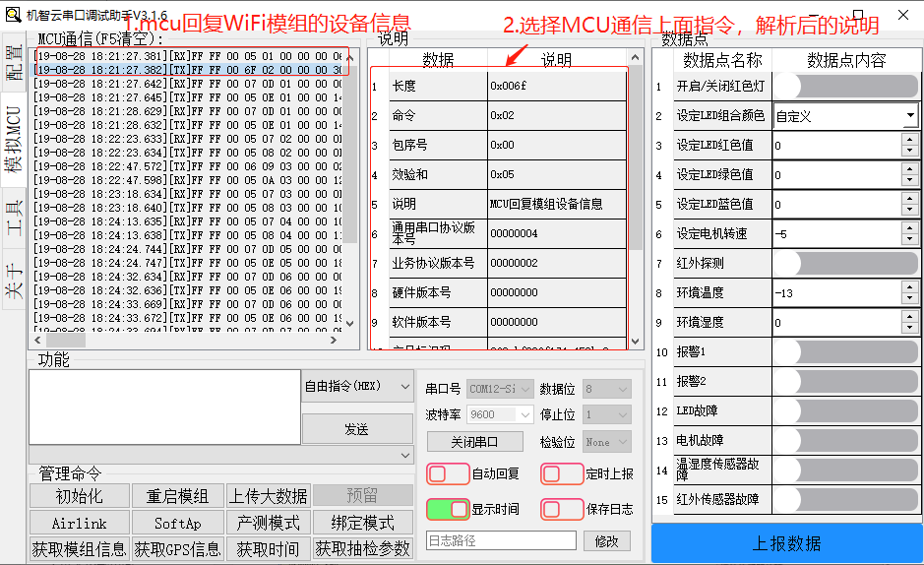This screenshot has height=565, width=924.
Task: Open 设定LED组合颜色 dropdown
Action: pyautogui.click(x=845, y=116)
